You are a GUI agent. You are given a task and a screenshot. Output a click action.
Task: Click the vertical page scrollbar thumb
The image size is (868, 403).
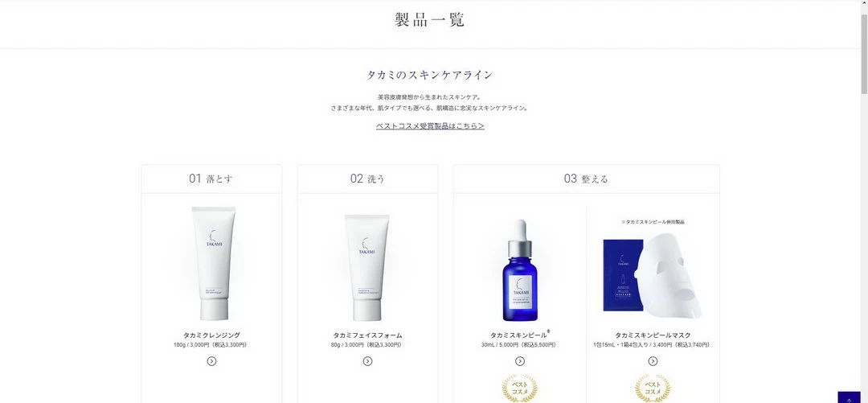coord(864,49)
